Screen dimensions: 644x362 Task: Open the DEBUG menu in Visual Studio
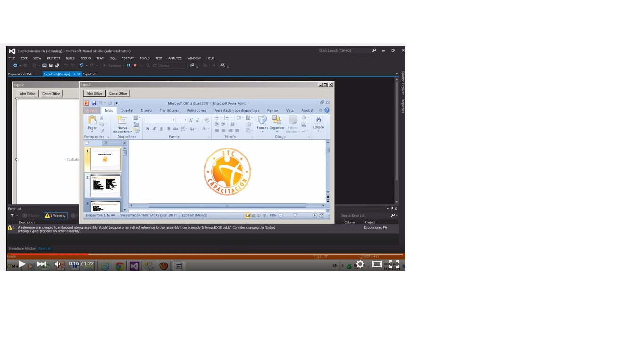coord(85,58)
